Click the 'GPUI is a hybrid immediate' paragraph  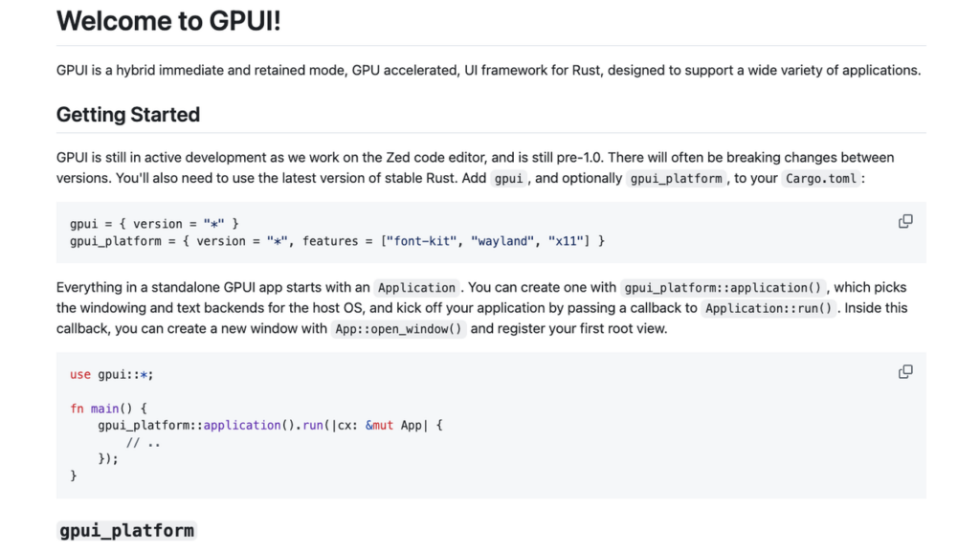point(488,70)
